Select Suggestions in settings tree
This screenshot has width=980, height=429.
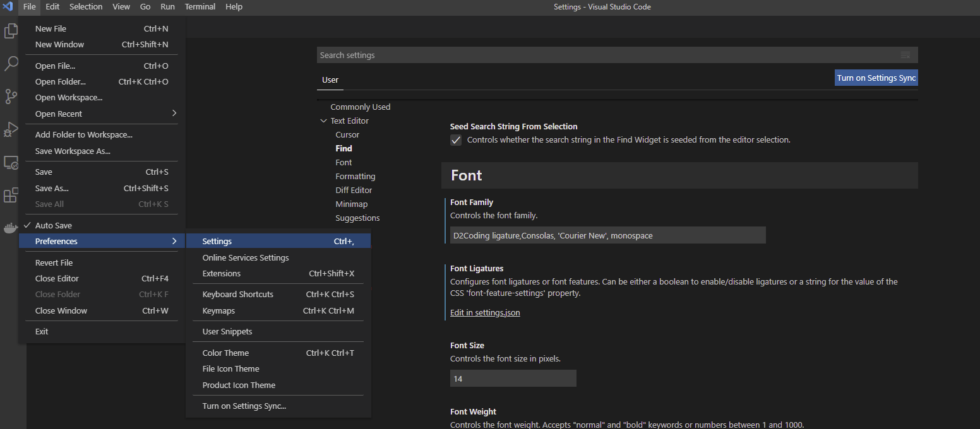click(357, 218)
